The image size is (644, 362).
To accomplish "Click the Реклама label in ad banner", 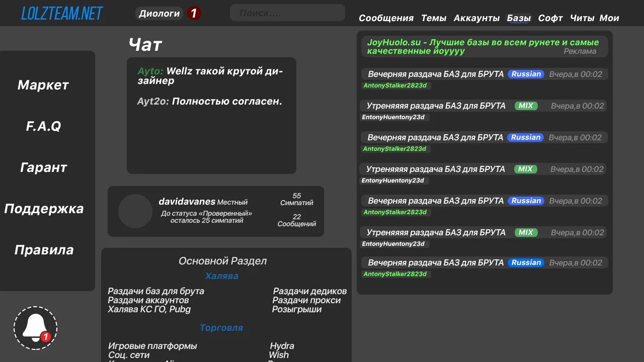I will click(580, 51).
